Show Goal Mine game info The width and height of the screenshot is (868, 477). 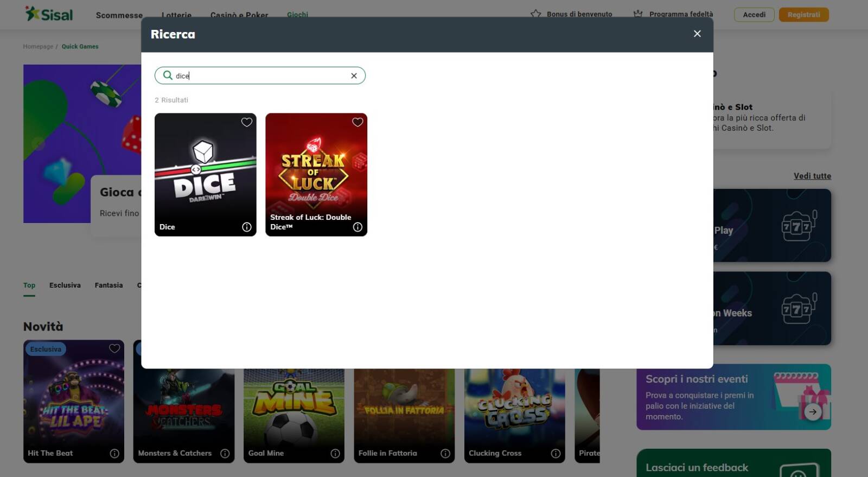(335, 453)
